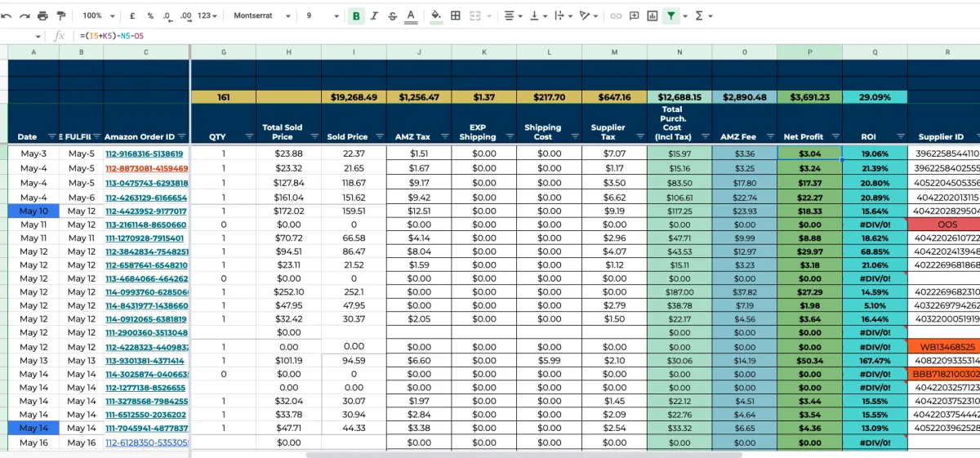Image resolution: width=980 pixels, height=458 pixels.
Task: Open the AMZ Fee column filter
Action: point(770,136)
